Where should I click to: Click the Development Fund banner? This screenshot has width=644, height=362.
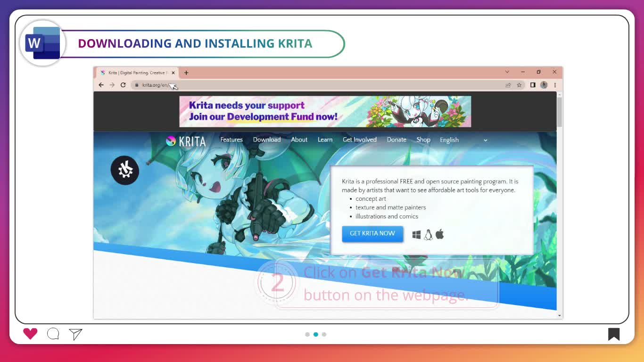pos(325,112)
